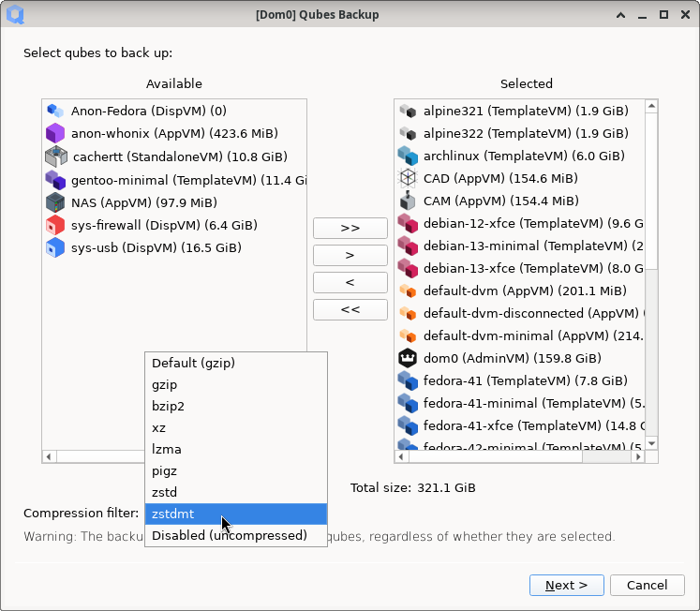Screen dimensions: 700x611
Task: Click the CAD wireframe cube icon
Action: [408, 178]
